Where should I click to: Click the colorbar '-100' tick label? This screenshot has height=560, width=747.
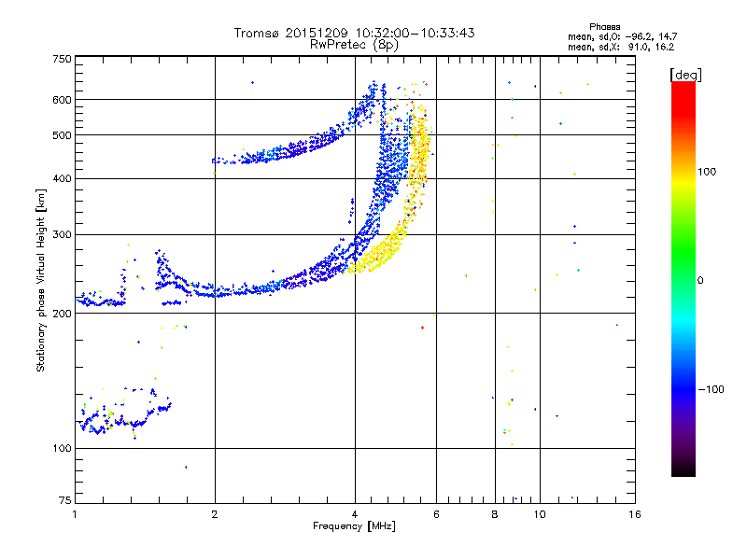[x=711, y=389]
